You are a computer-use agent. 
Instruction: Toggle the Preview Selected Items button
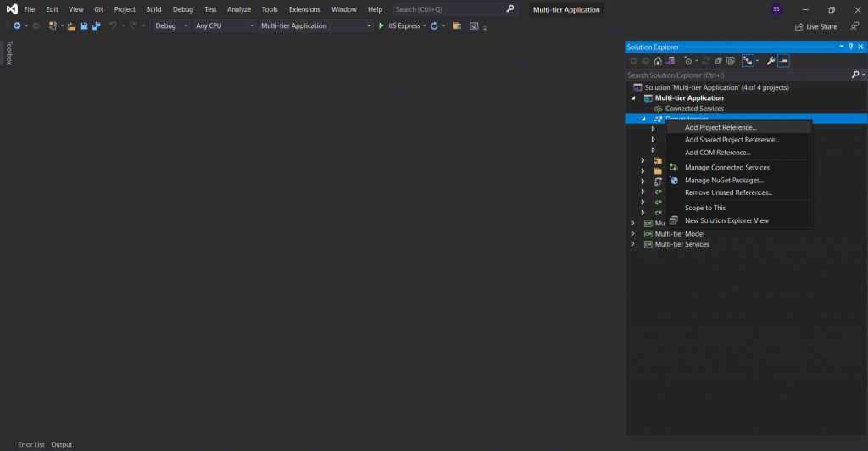[x=783, y=61]
